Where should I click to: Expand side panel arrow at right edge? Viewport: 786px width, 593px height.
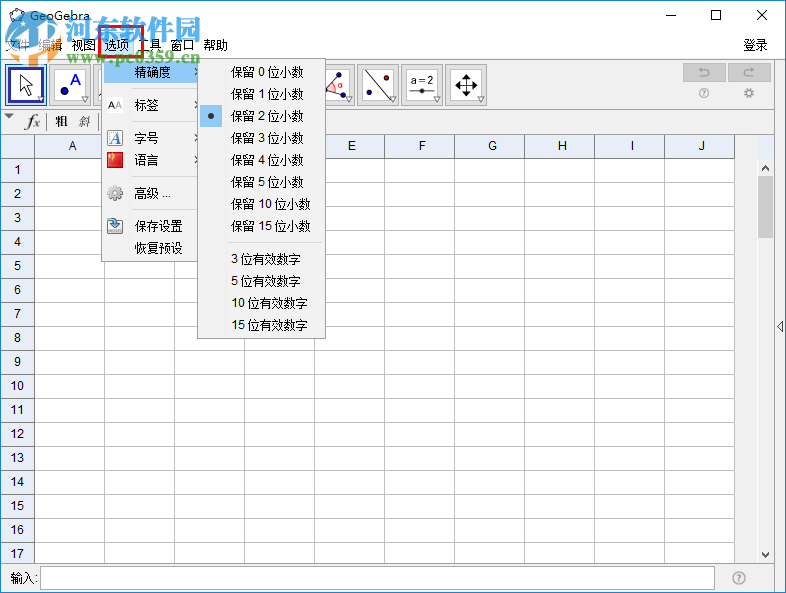(780, 326)
